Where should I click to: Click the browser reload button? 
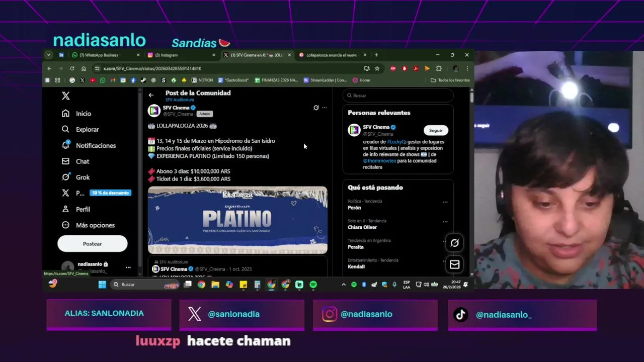pyautogui.click(x=72, y=68)
